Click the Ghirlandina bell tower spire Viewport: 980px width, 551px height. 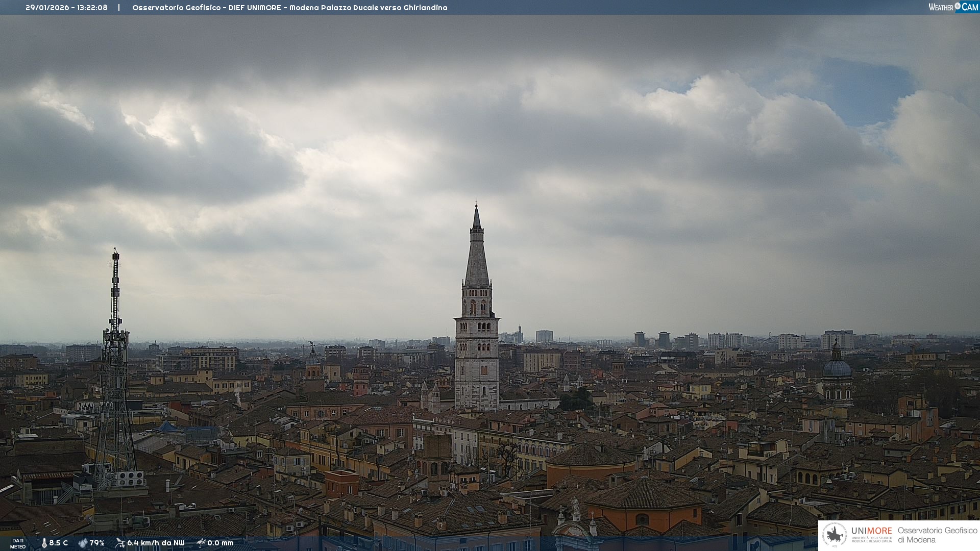pos(477,255)
